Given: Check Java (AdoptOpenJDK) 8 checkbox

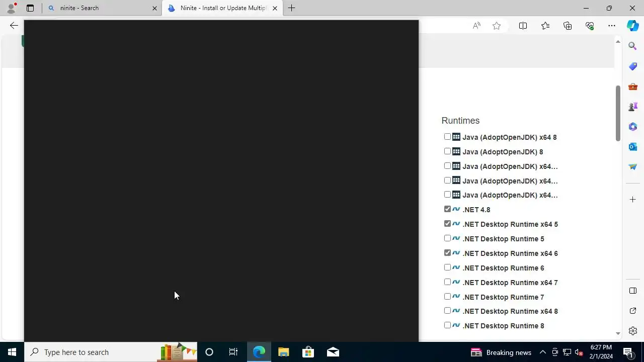Looking at the screenshot, I should (x=447, y=151).
